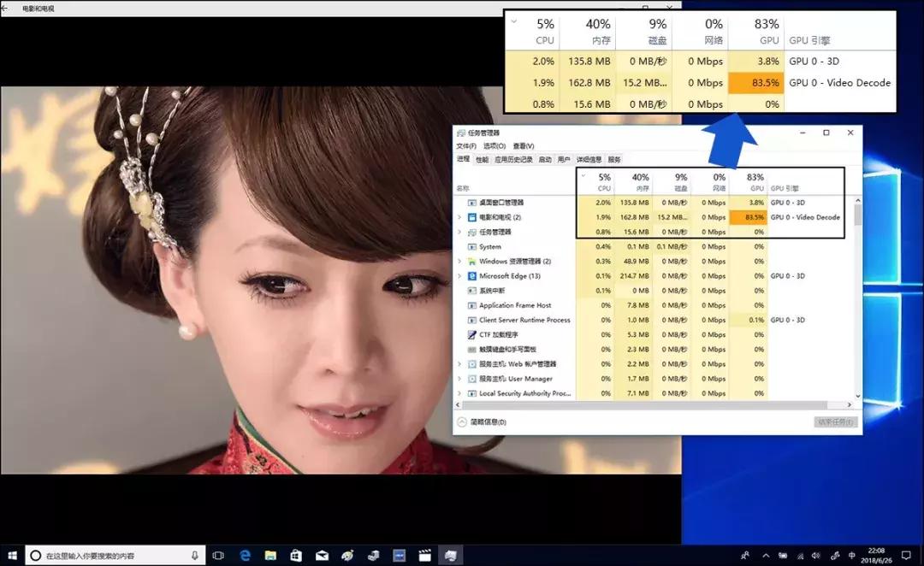Switch to the 性能 tab

(482, 160)
